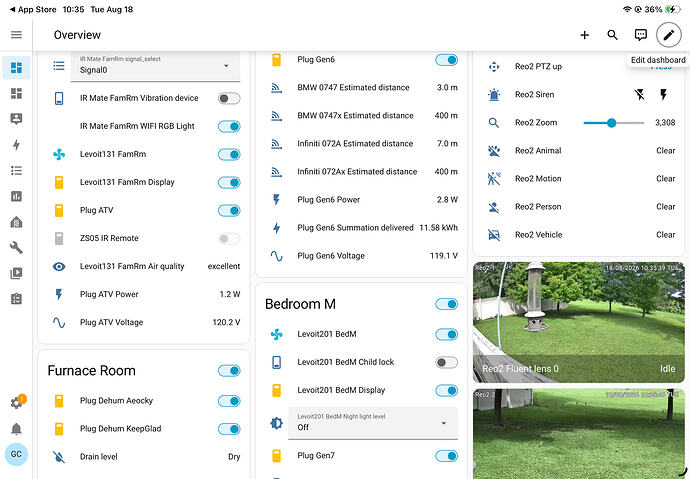Click the Reo2 Siren alarm icon

tap(494, 95)
